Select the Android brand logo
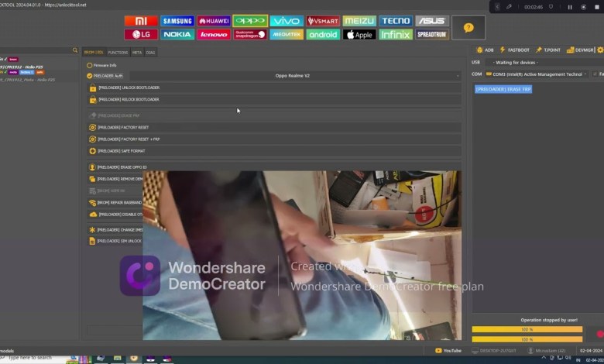The height and width of the screenshot is (364, 604). pyautogui.click(x=323, y=35)
